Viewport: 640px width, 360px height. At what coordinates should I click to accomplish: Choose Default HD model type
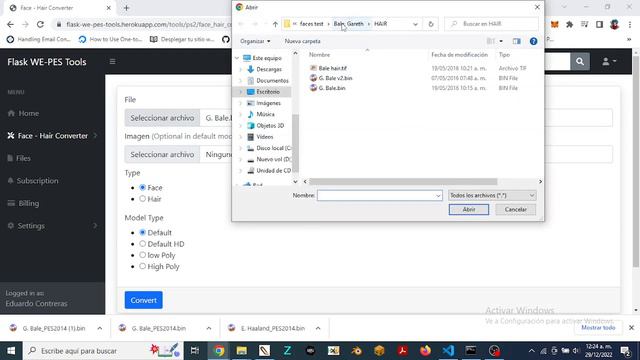(x=142, y=244)
